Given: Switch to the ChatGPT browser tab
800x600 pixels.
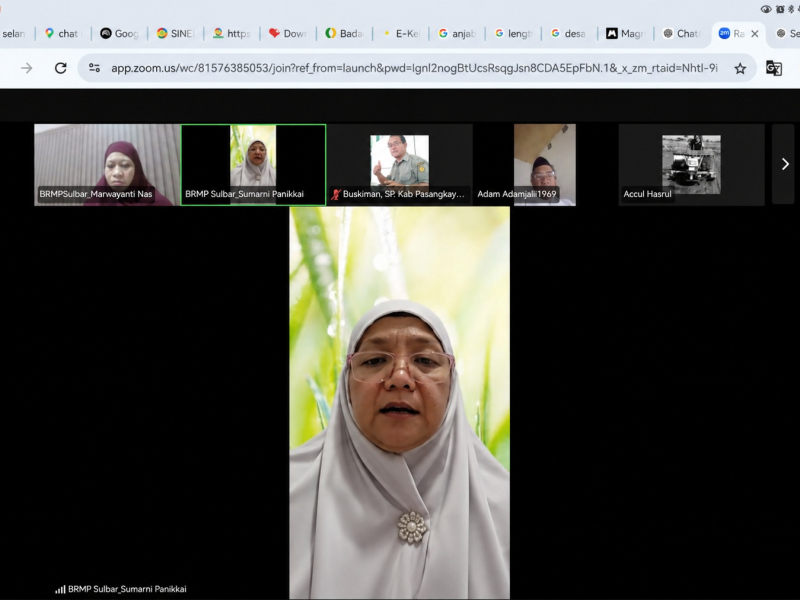Looking at the screenshot, I should (x=682, y=34).
